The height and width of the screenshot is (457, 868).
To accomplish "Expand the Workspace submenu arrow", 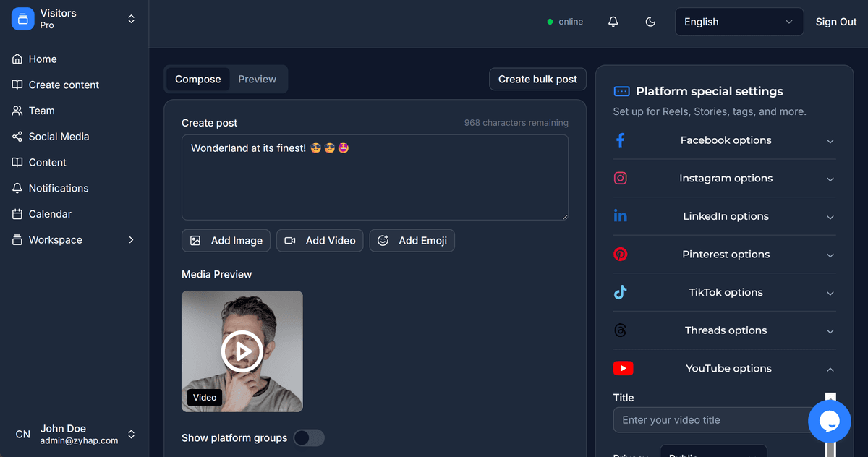I will coord(131,240).
